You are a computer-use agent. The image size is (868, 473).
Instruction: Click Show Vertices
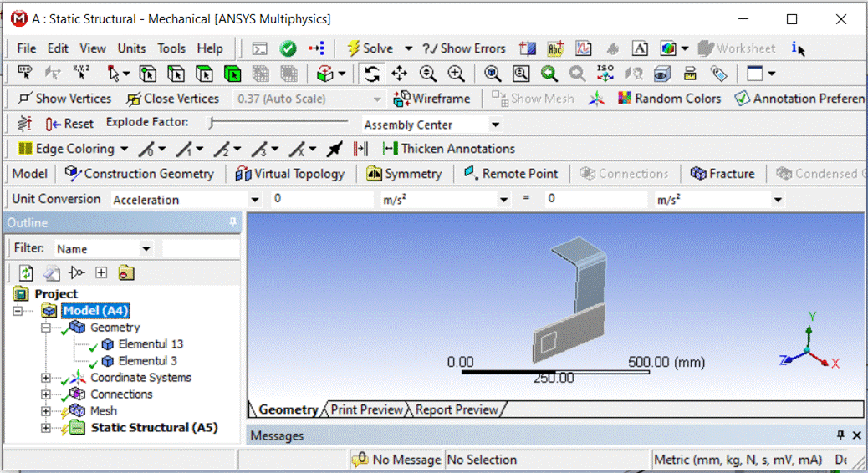click(64, 99)
